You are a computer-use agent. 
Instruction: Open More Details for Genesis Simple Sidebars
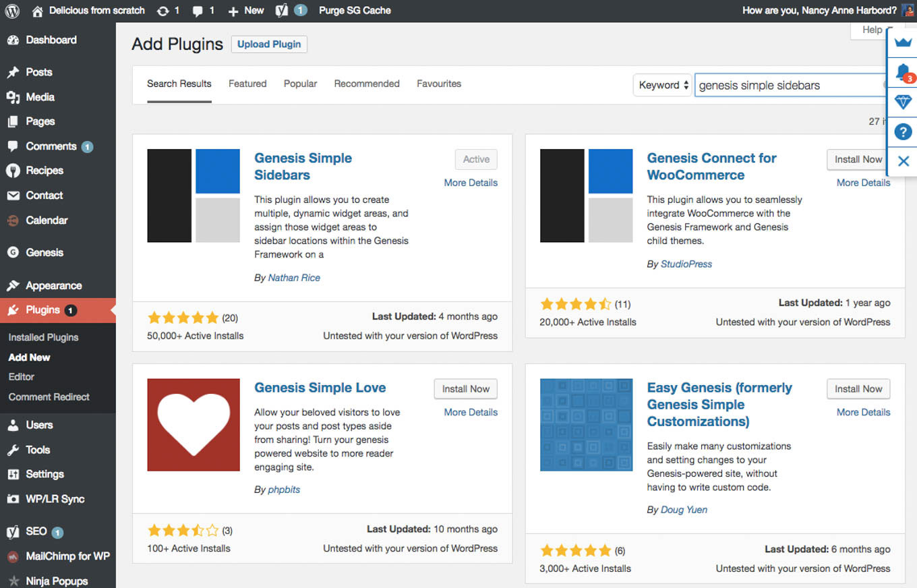pos(471,183)
